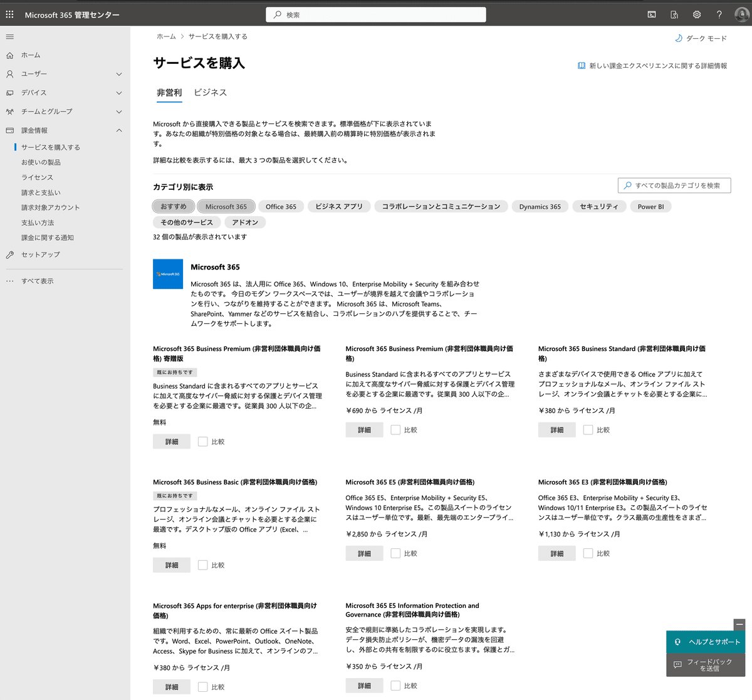Check 比較 for Business Premium 寄贈版

[x=202, y=442]
